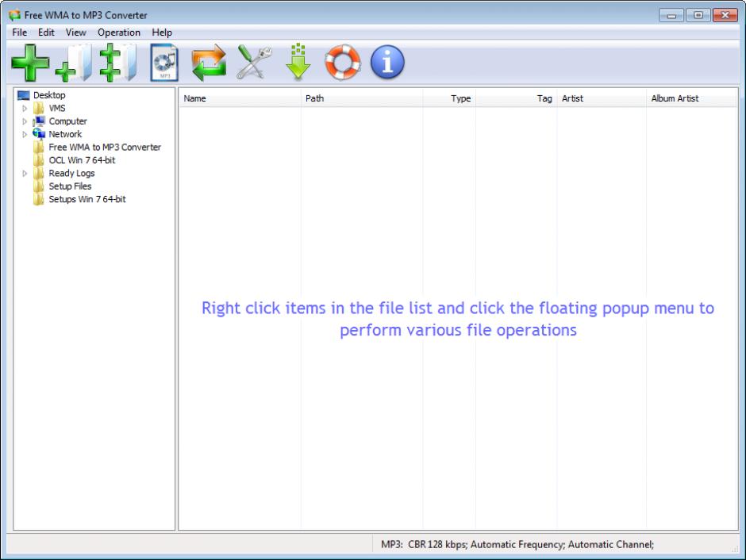
Task: Sort list by Path column header
Action: point(362,98)
